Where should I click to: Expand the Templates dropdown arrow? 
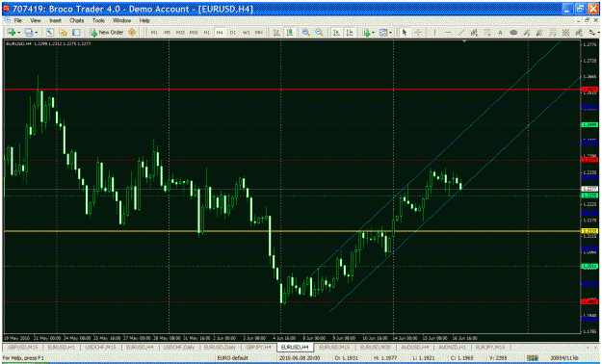point(390,33)
